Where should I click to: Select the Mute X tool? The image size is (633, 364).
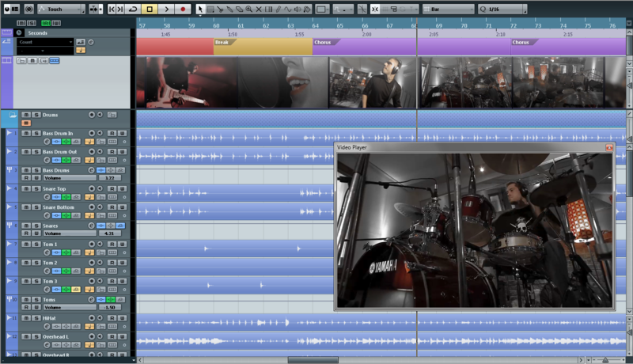click(259, 9)
